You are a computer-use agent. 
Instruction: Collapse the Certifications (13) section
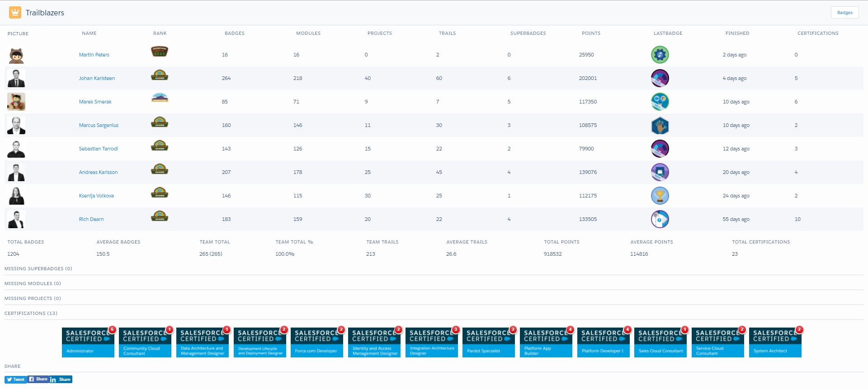(31, 313)
